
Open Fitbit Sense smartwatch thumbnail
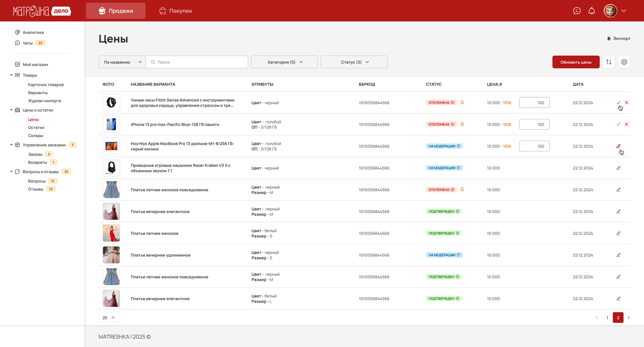pyautogui.click(x=111, y=103)
